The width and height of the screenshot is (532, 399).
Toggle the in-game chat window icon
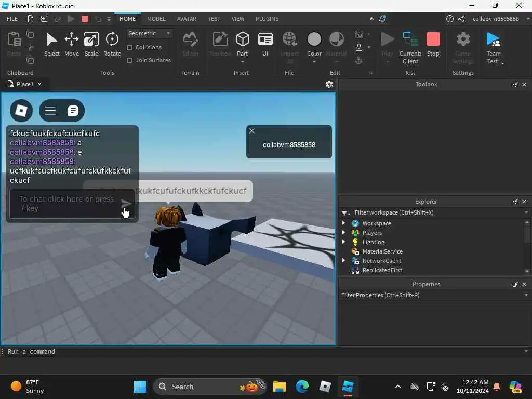coord(73,111)
